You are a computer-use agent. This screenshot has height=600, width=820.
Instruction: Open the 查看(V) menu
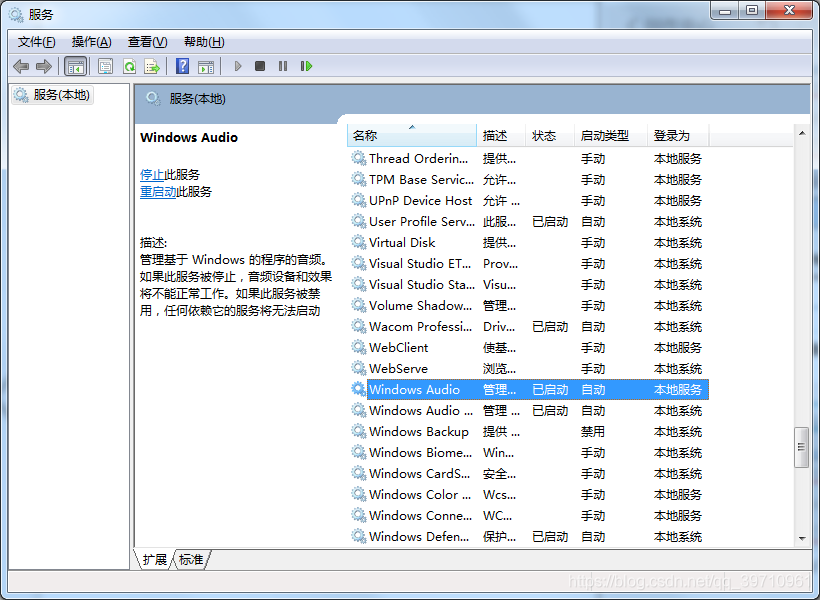coord(147,42)
